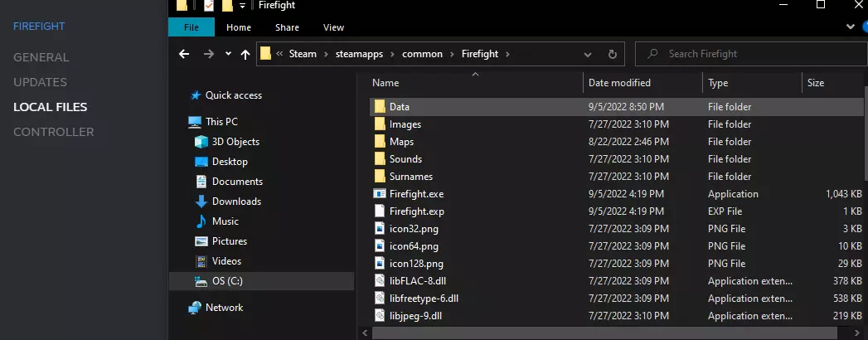Expand the chevron after Steam in path

[326, 54]
